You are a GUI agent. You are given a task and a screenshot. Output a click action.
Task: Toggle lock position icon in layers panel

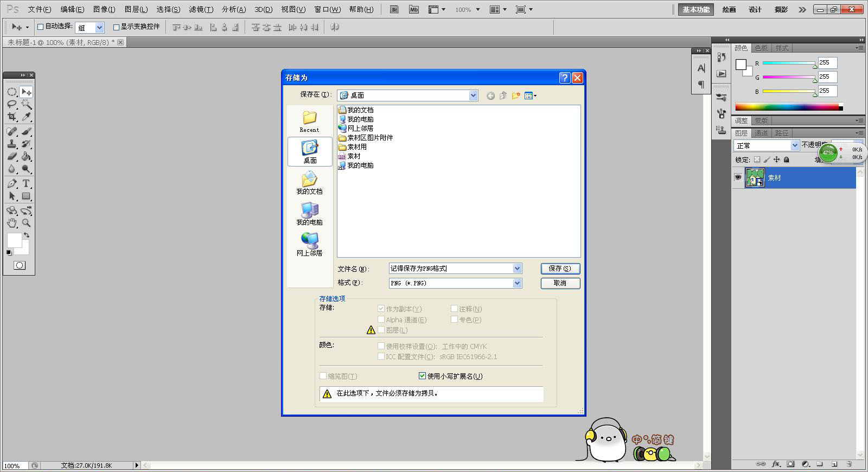pyautogui.click(x=776, y=160)
